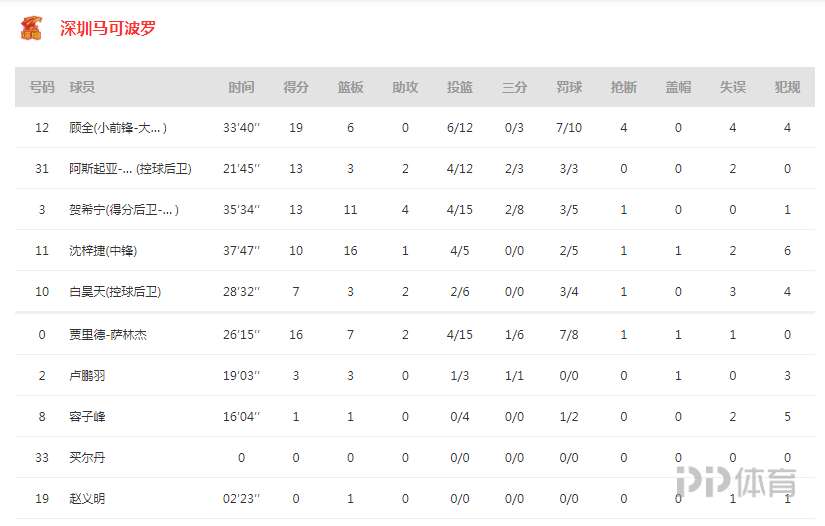Select player 容子峰 row name

[x=87, y=417]
